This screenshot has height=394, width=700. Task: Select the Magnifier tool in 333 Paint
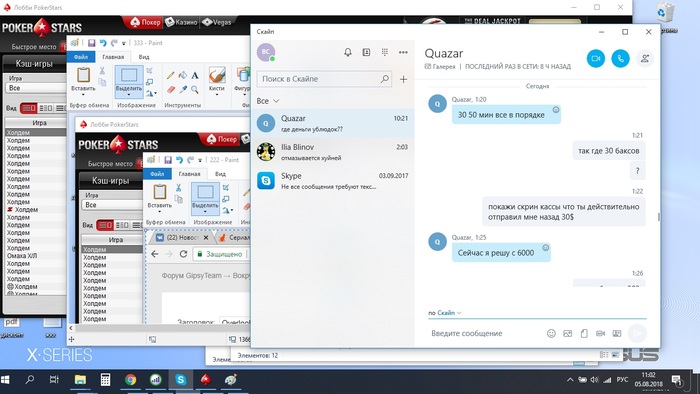tap(195, 90)
